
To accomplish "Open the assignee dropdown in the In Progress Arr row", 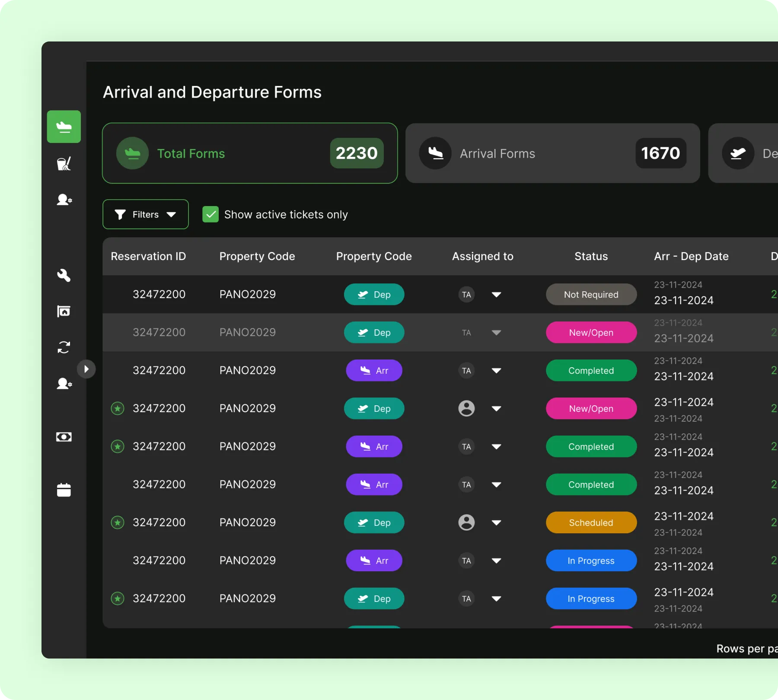I will [497, 561].
